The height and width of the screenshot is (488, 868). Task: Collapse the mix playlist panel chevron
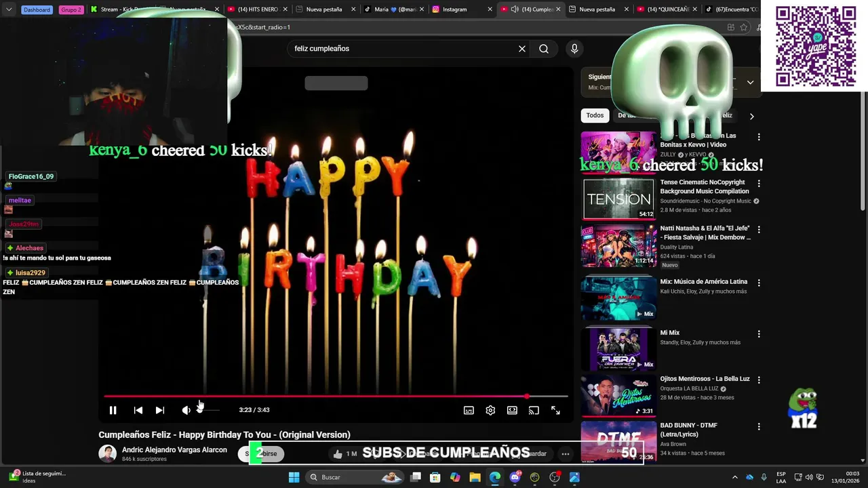[x=750, y=82]
